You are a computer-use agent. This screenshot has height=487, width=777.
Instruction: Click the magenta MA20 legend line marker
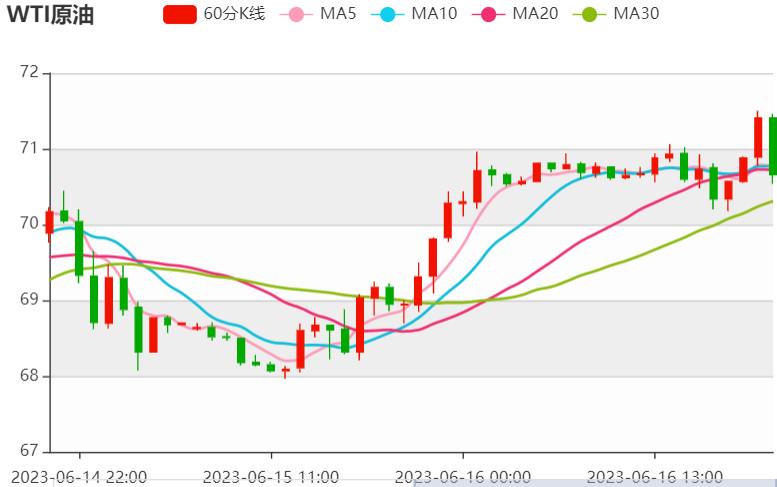coord(487,14)
